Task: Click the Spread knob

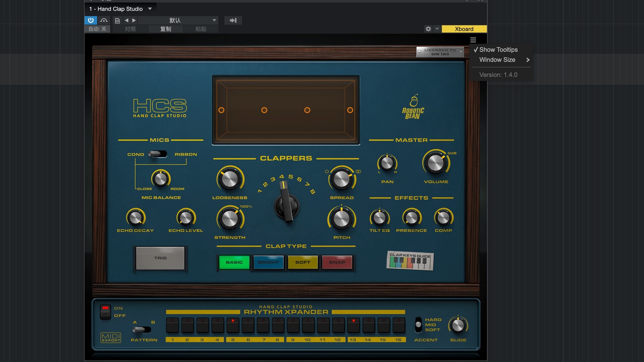Action: tap(341, 179)
